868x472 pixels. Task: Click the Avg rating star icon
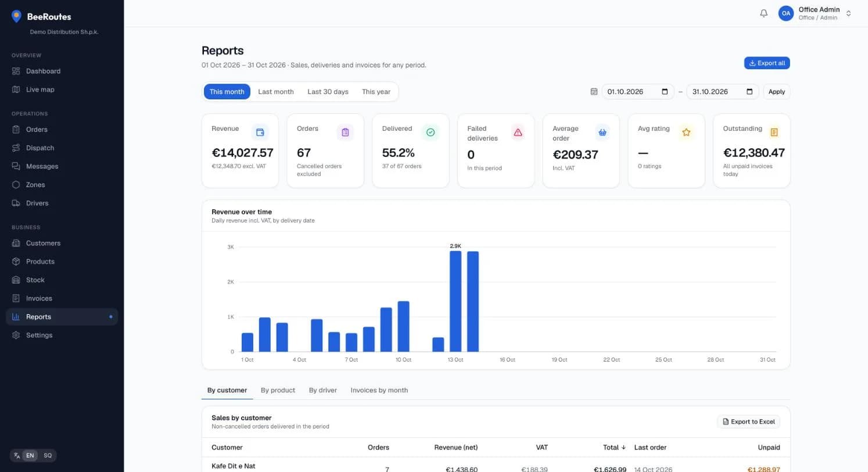click(686, 133)
